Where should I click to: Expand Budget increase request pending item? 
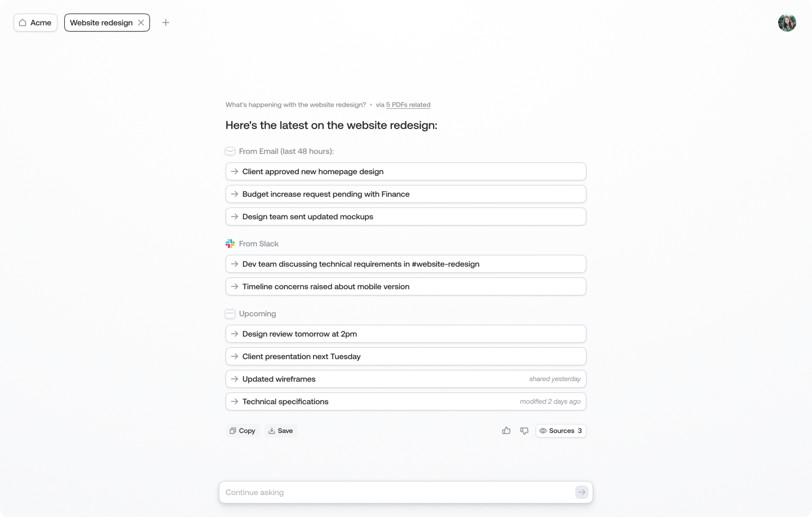point(406,194)
